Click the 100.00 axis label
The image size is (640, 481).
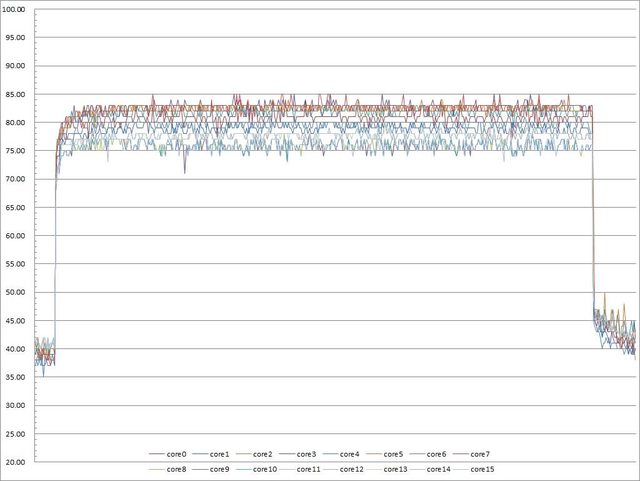coord(16,9)
